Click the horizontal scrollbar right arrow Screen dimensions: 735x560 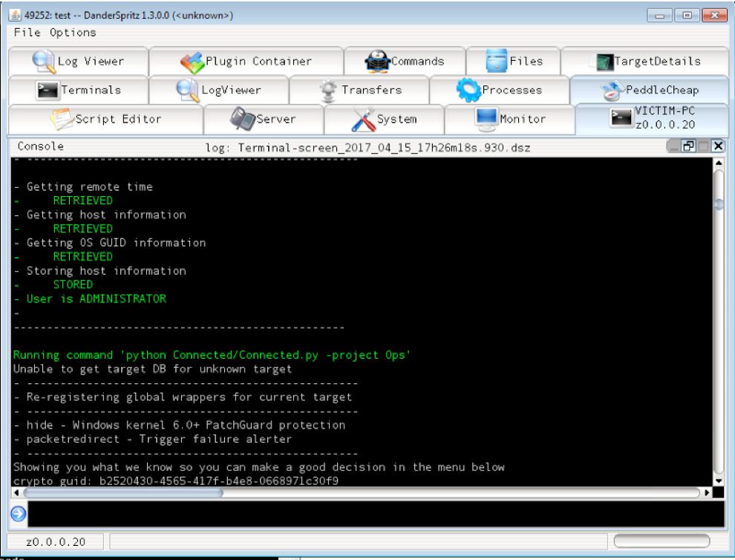click(707, 492)
